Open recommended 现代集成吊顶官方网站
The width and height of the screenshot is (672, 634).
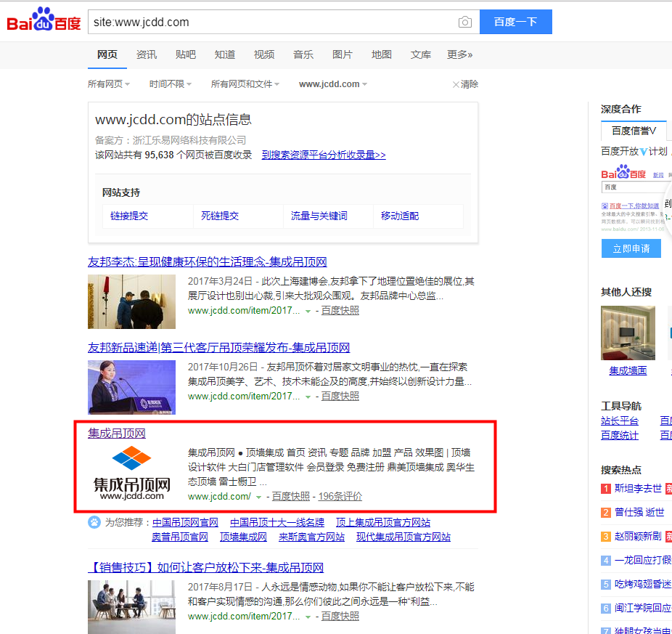coord(403,537)
